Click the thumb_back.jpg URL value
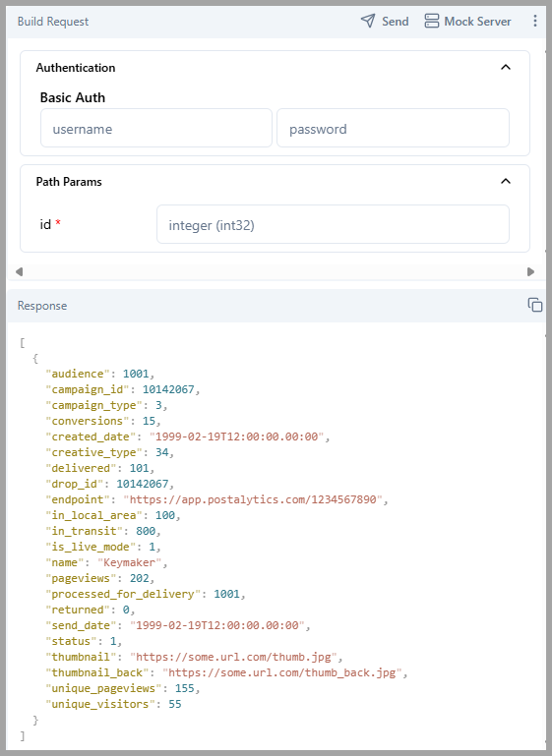Viewport: 552px width, 756px height. click(x=282, y=672)
